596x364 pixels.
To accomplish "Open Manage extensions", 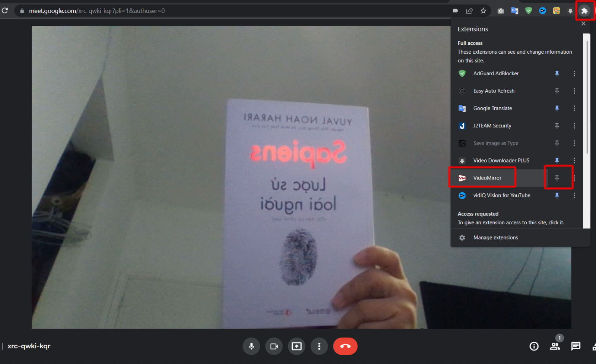I will tap(520, 238).
